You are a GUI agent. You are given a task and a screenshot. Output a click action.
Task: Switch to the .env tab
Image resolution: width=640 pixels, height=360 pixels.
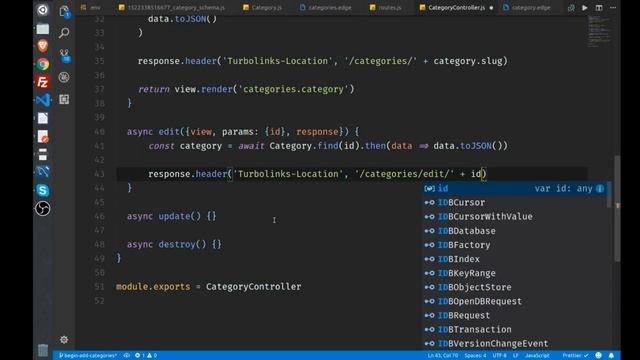91,8
